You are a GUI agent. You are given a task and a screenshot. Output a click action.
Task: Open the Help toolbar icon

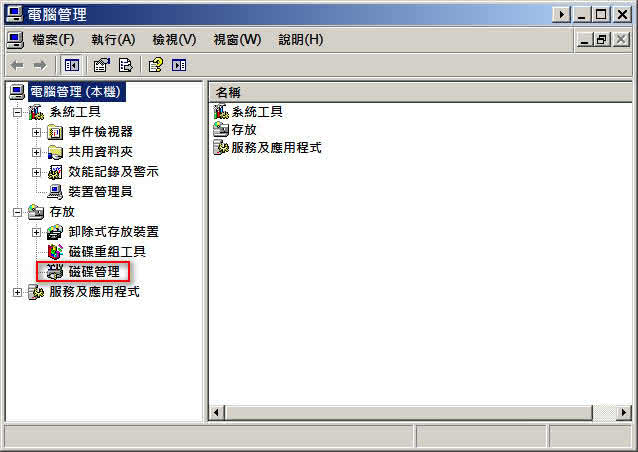click(x=155, y=65)
